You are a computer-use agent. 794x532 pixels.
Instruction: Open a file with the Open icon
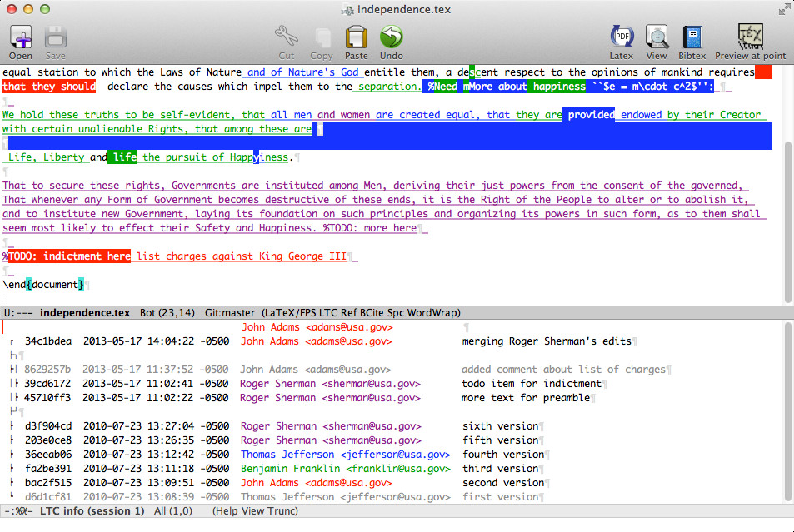pyautogui.click(x=21, y=38)
